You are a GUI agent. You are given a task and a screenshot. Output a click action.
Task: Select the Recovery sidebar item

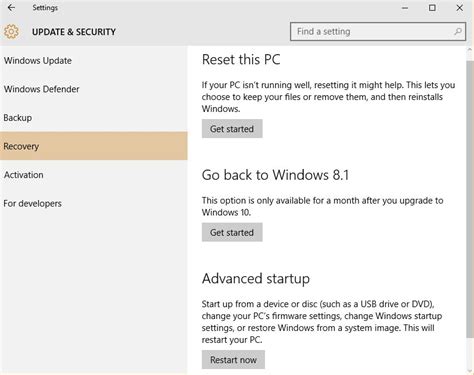pyautogui.click(x=94, y=146)
